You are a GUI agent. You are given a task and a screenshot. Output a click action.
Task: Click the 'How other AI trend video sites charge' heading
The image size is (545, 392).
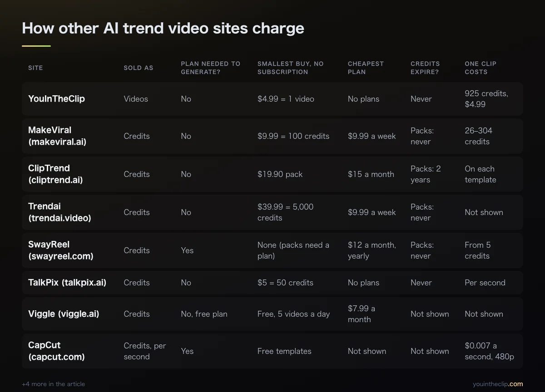pyautogui.click(x=163, y=28)
